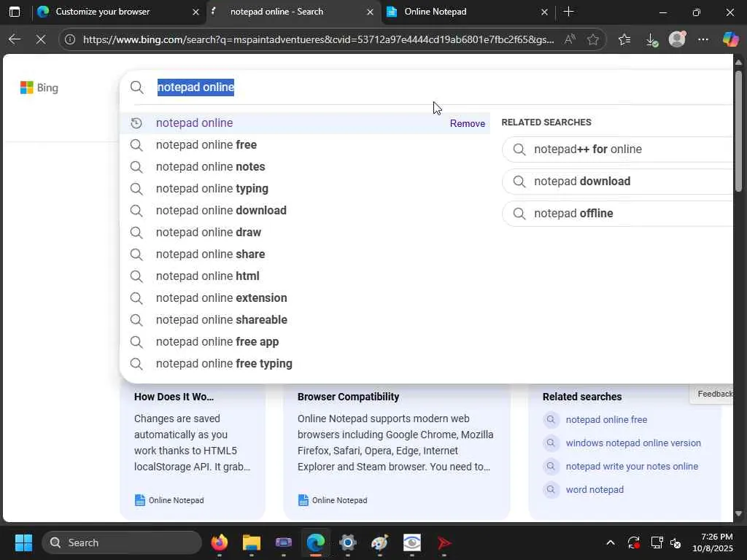Image resolution: width=747 pixels, height=560 pixels.
Task: Open Settings and more ellipsis menu
Action: tap(703, 39)
